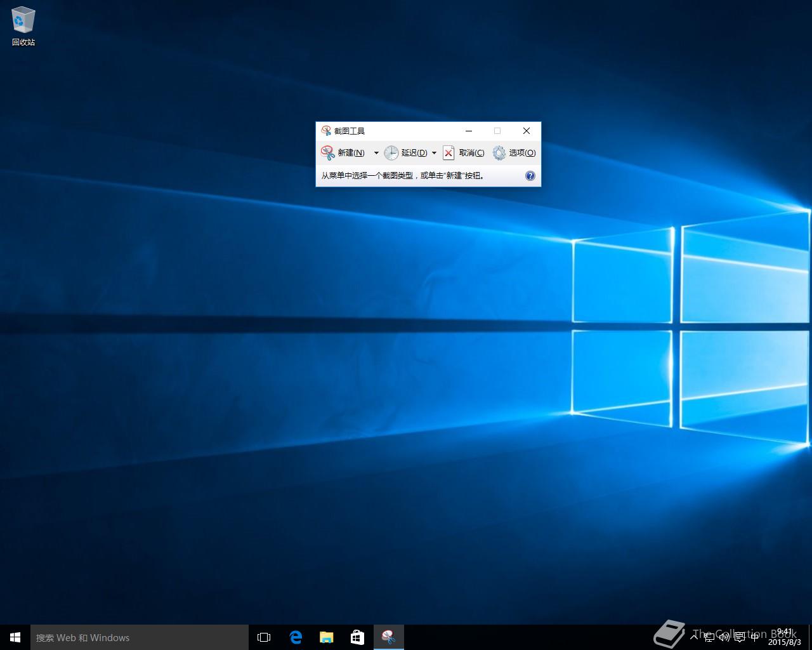Toggle the 中 input method indicator
Viewport: 812px width, 650px height.
point(754,637)
